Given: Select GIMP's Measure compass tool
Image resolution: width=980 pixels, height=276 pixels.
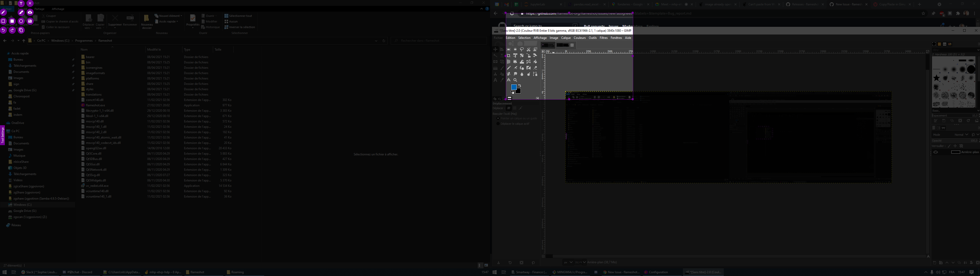Looking at the screenshot, I should click(x=509, y=80).
